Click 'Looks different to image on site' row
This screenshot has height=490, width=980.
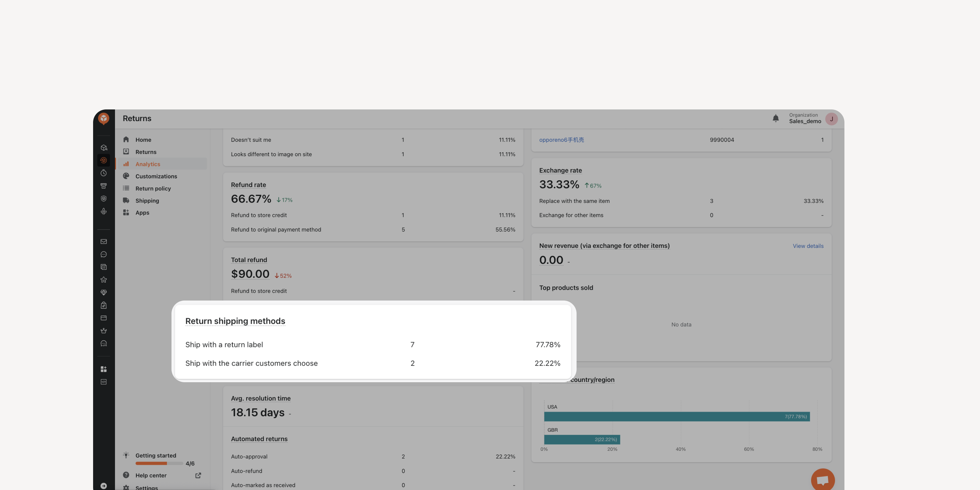373,154
